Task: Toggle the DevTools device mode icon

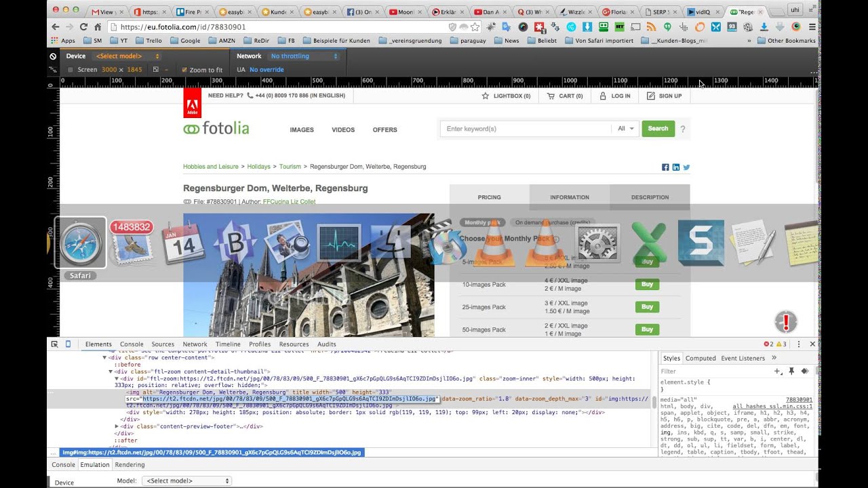Action: (x=68, y=344)
